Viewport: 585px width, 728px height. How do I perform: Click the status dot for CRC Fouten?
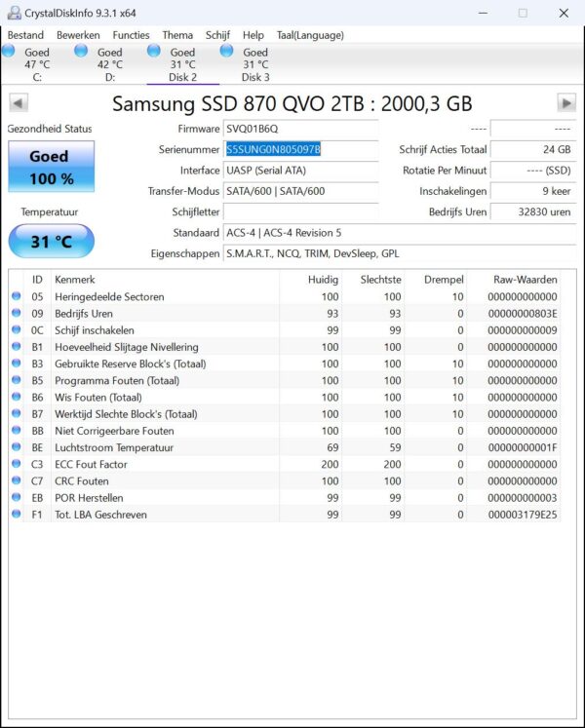pos(17,480)
